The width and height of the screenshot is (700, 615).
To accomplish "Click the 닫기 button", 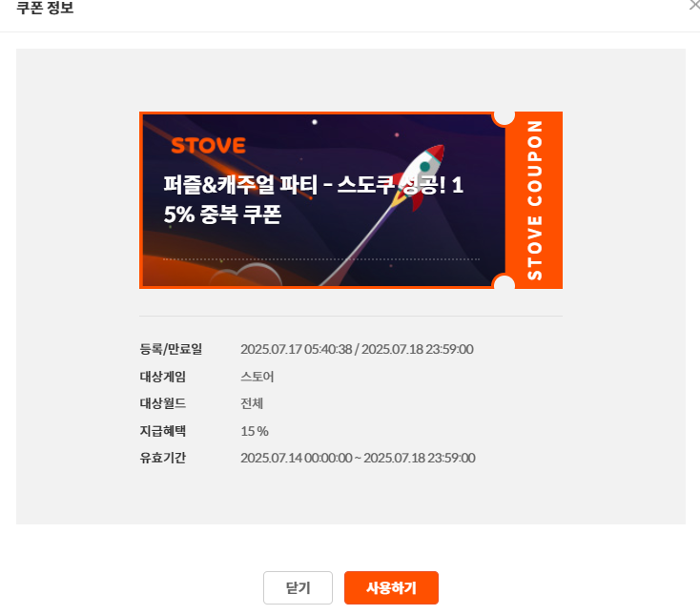I will [298, 587].
